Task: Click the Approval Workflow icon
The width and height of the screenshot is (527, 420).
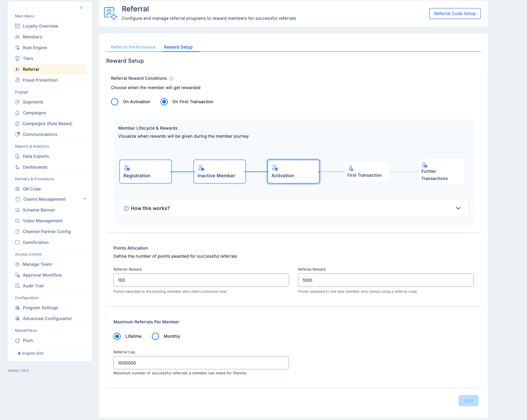Action: coord(17,275)
